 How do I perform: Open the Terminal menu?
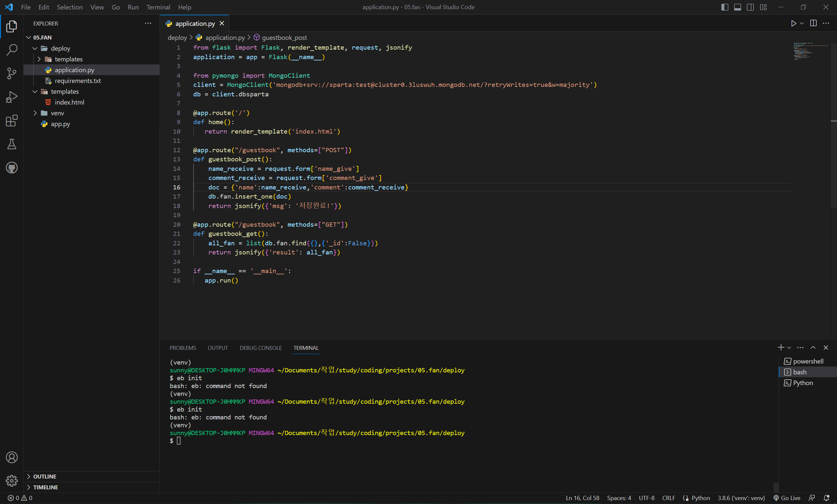158,7
